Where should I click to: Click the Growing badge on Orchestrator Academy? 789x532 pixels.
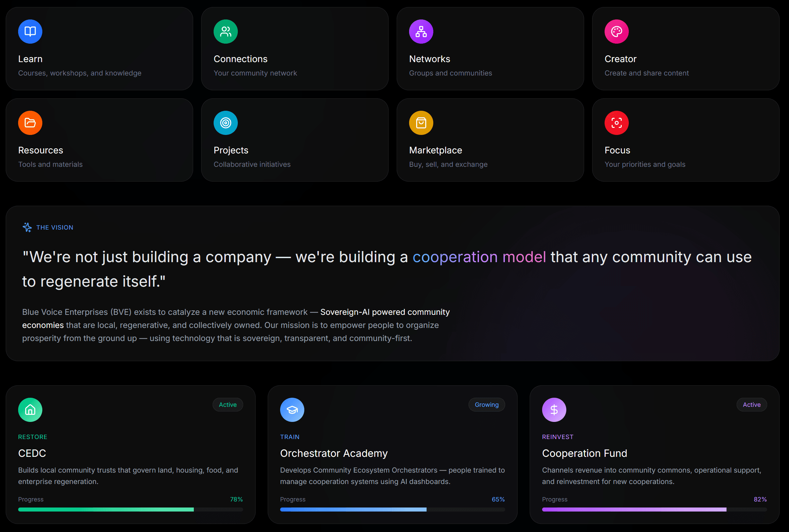pos(486,405)
